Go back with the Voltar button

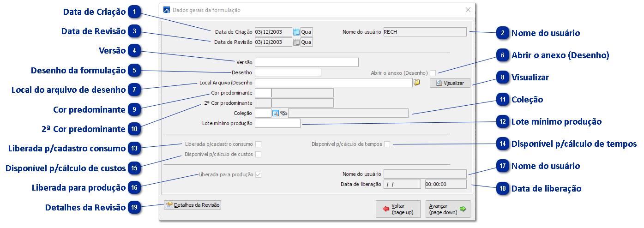[x=398, y=209]
